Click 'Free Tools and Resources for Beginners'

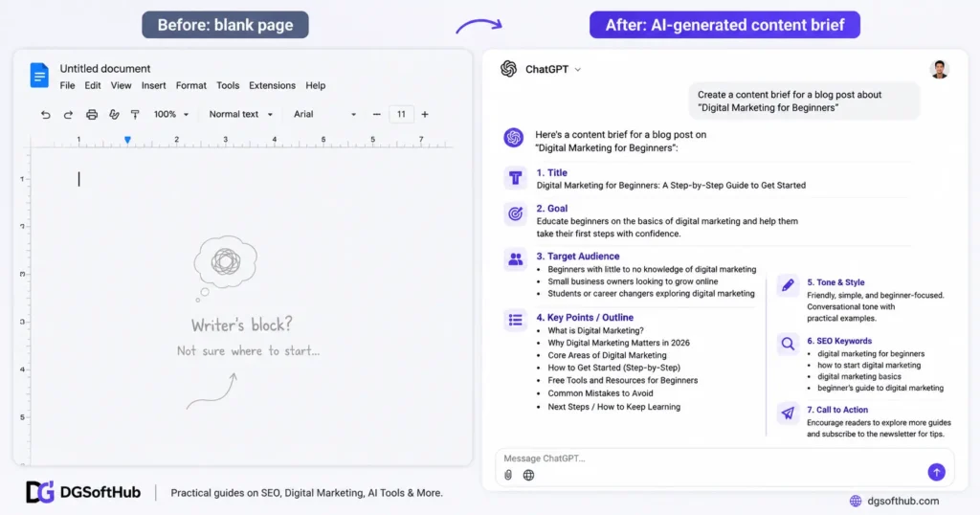(x=623, y=380)
